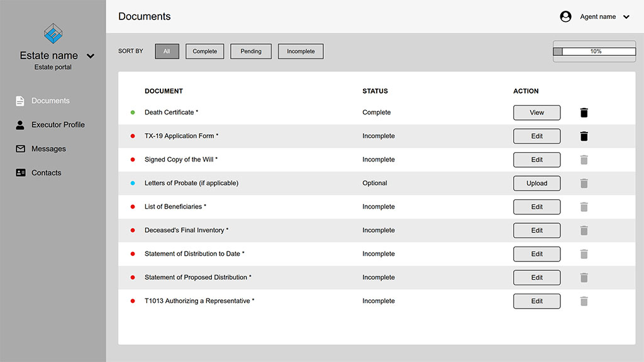Show only Incomplete documents

[301, 52]
